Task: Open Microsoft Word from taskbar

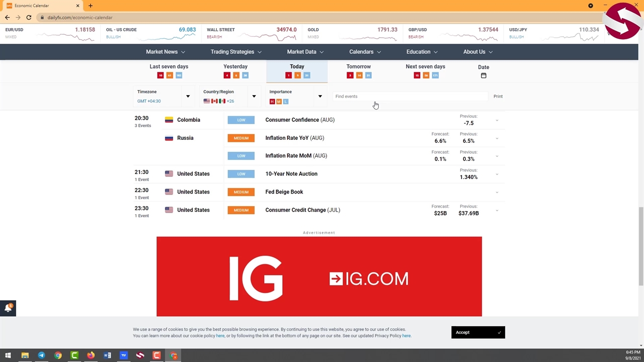Action: pos(107,355)
